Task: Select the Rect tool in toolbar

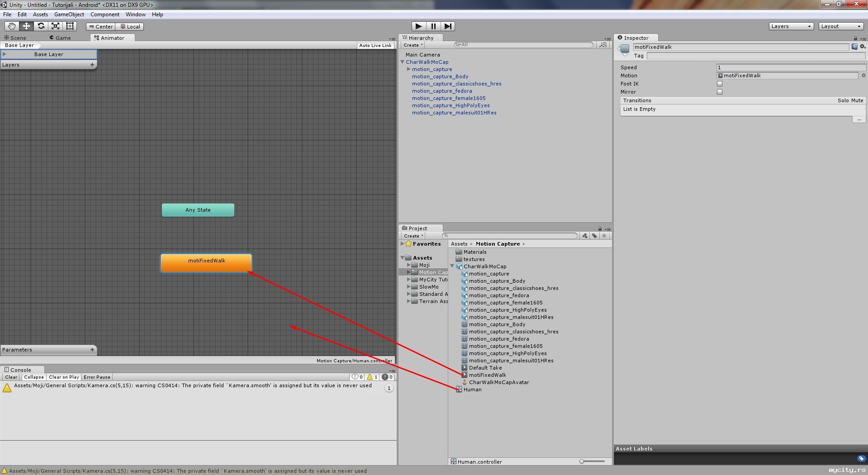Action: point(70,26)
